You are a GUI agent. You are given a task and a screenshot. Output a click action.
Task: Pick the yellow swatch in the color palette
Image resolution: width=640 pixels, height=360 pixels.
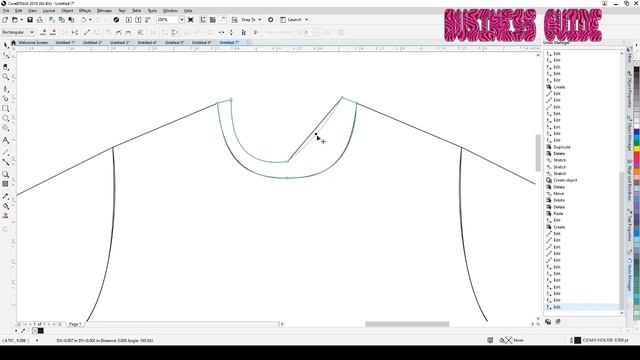tap(636, 149)
